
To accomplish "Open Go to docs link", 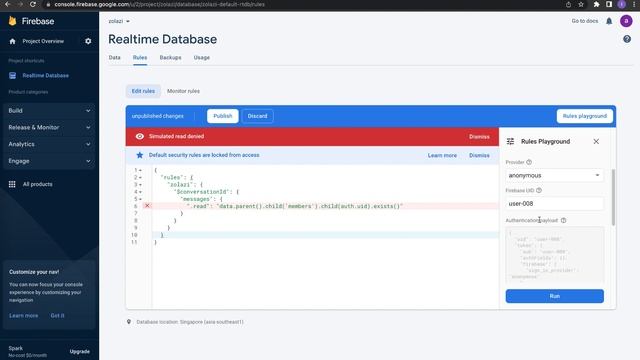I will [x=584, y=21].
